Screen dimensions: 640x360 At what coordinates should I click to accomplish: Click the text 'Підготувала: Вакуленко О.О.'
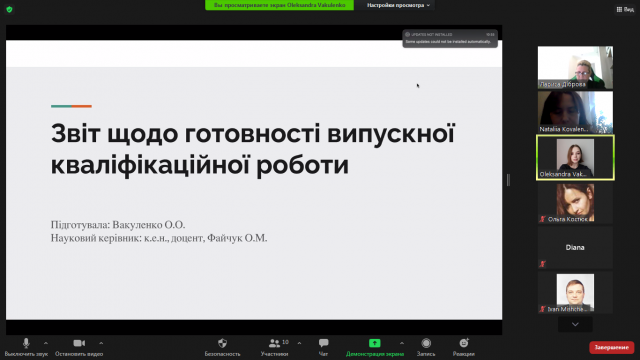(118, 225)
